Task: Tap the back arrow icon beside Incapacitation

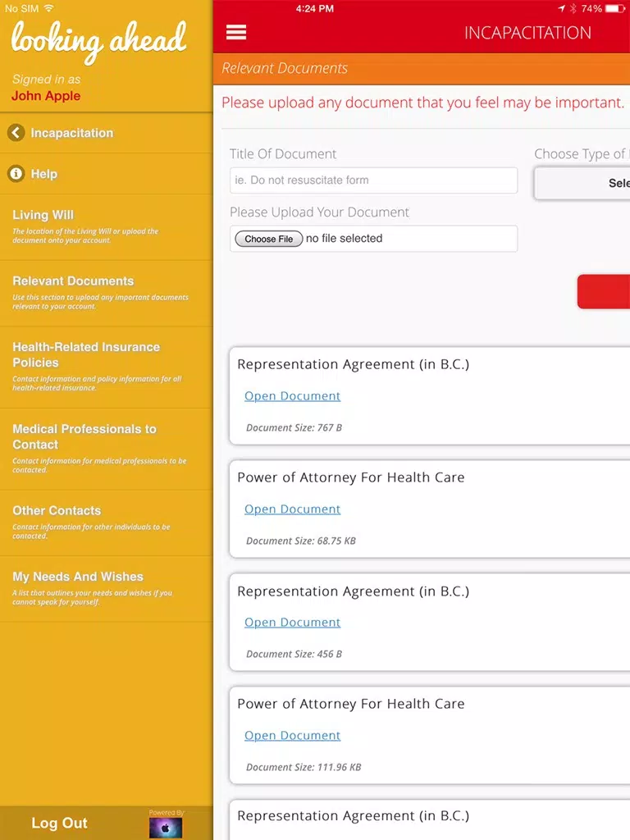Action: [16, 132]
